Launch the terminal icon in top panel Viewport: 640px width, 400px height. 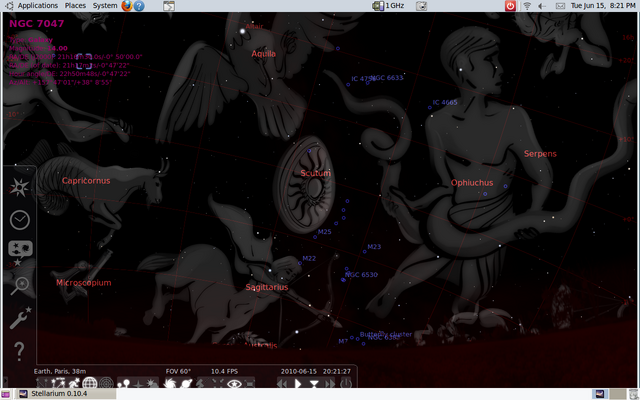tap(169, 6)
